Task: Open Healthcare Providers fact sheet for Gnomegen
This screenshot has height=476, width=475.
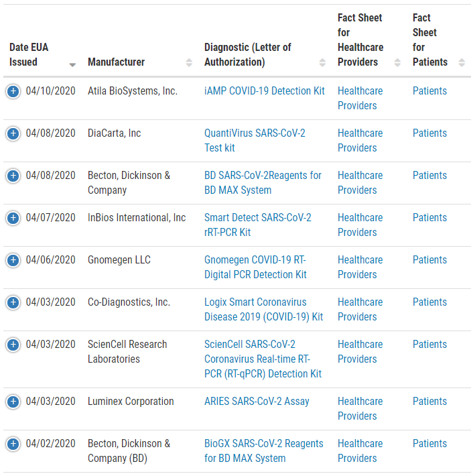Action: tap(360, 267)
